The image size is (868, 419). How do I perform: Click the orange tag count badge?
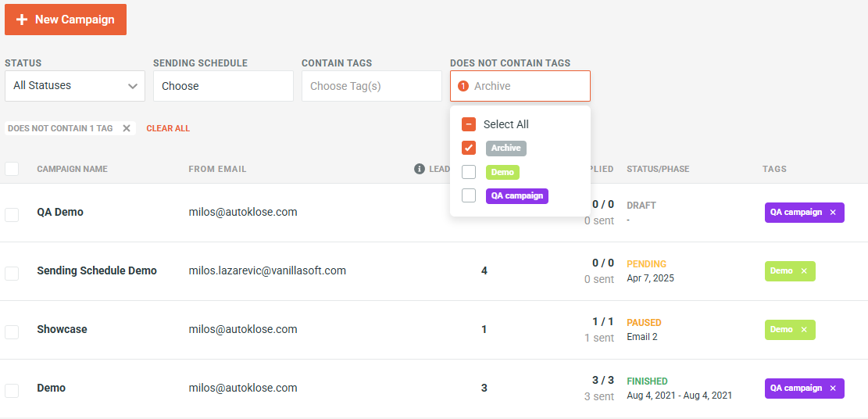point(463,86)
